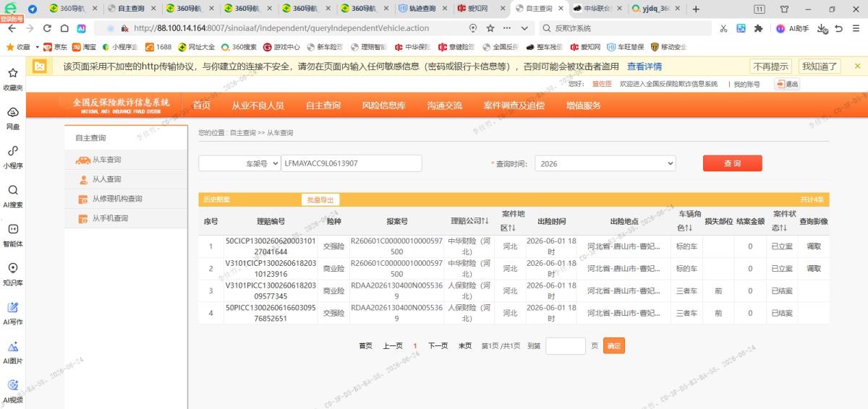The width and height of the screenshot is (868, 409).
Task: Open 网盘 in the left sidebar
Action: tap(13, 119)
